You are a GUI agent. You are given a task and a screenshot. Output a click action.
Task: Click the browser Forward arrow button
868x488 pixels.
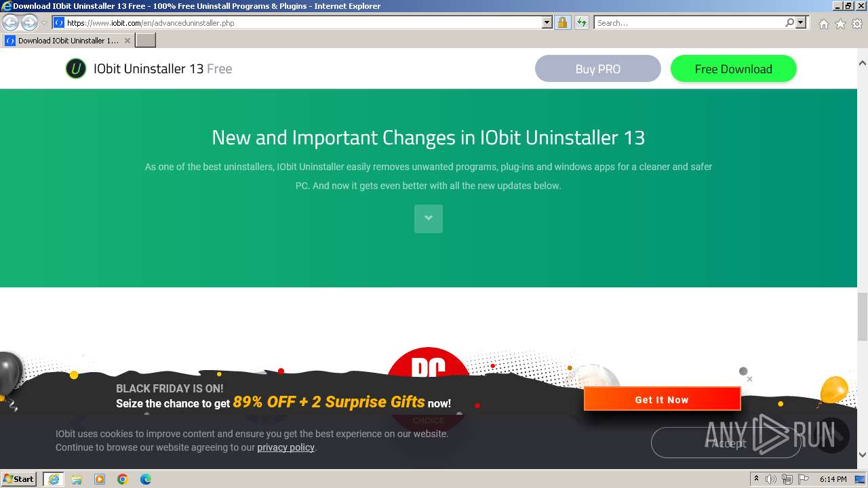29,22
